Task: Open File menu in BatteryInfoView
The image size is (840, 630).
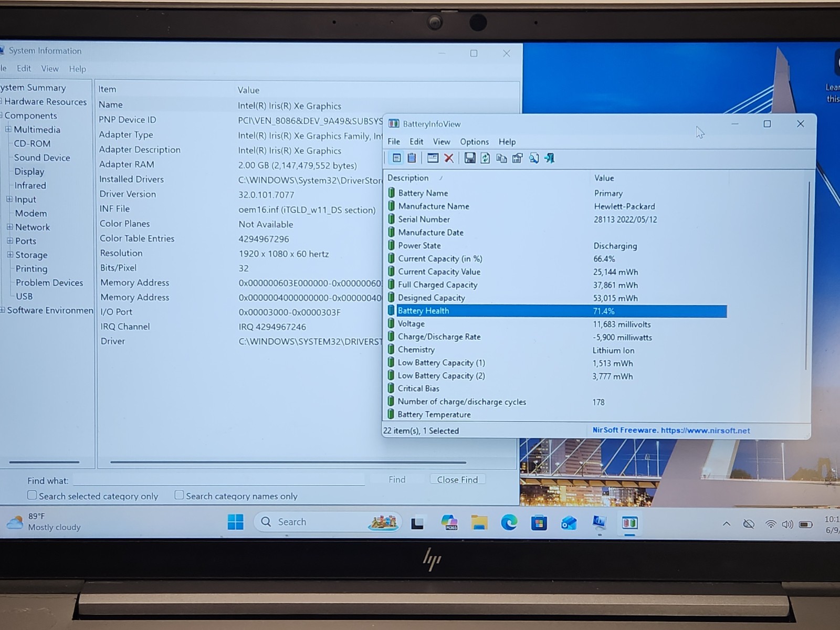Action: pyautogui.click(x=394, y=142)
